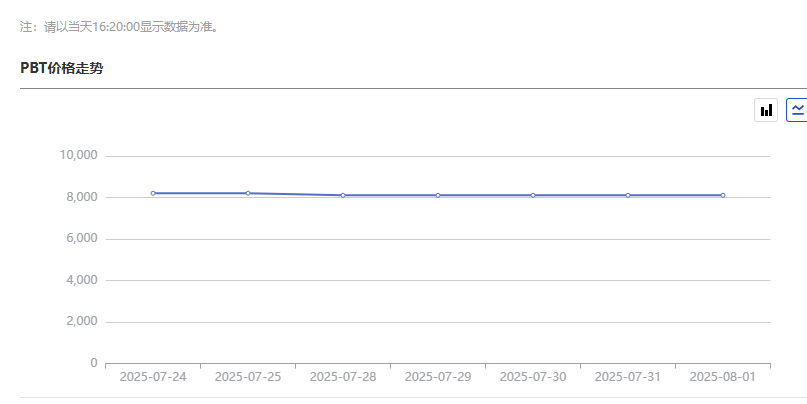Screen dimensions: 807x404
Task: Click the 4,000 y-axis value label
Action: (82, 280)
